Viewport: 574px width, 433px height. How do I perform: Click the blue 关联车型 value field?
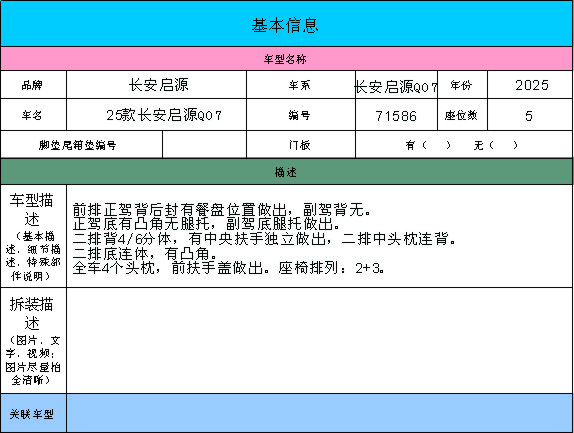click(x=320, y=413)
